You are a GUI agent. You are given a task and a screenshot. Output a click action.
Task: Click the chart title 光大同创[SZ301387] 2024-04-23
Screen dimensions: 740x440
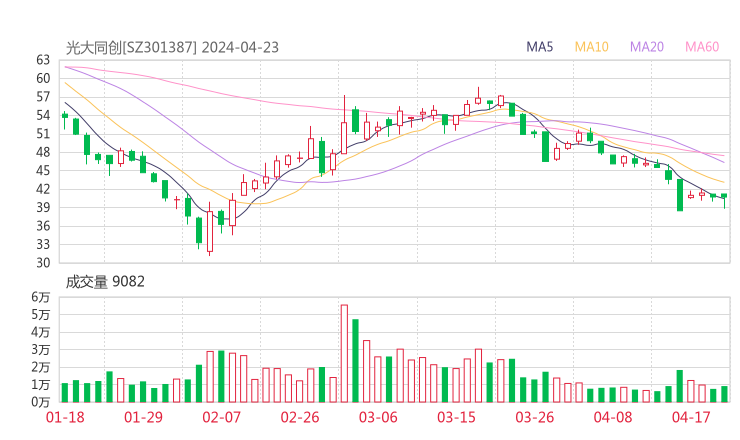172,48
